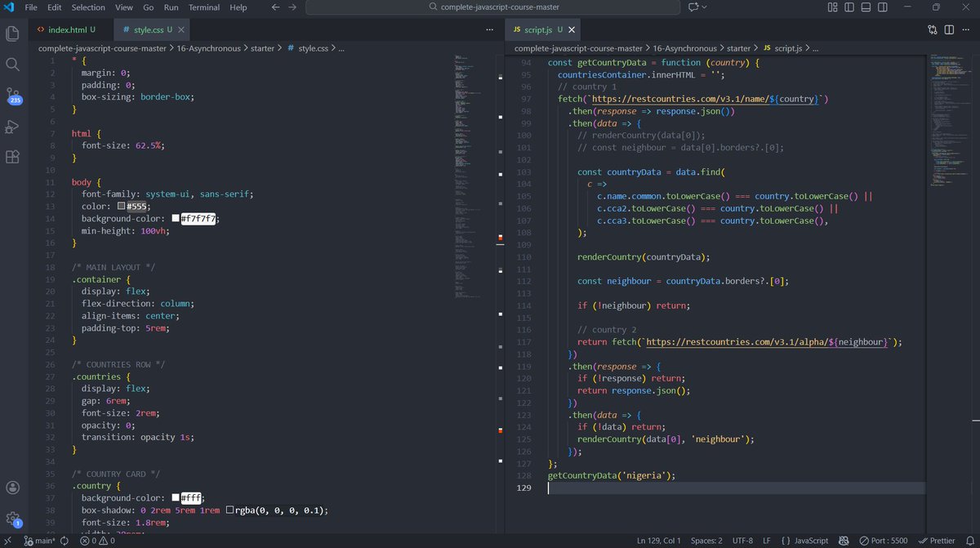This screenshot has height=548, width=980.
Task: Open More Actions ellipsis for right editor
Action: pyautogui.click(x=967, y=29)
